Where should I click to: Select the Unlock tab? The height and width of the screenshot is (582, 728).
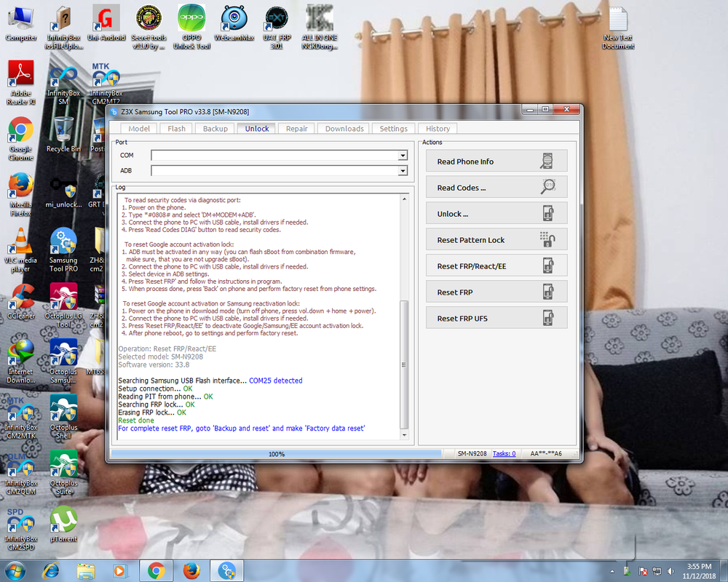[x=257, y=129]
